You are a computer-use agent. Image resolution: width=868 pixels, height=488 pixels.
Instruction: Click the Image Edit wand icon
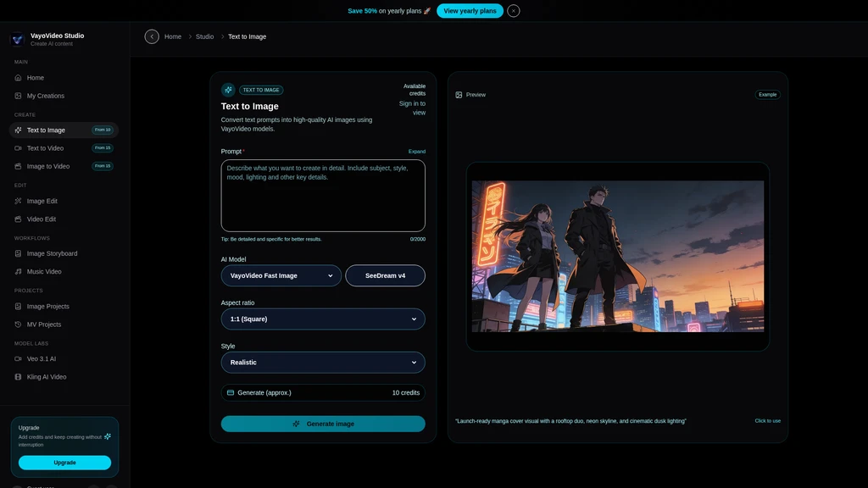(19, 201)
